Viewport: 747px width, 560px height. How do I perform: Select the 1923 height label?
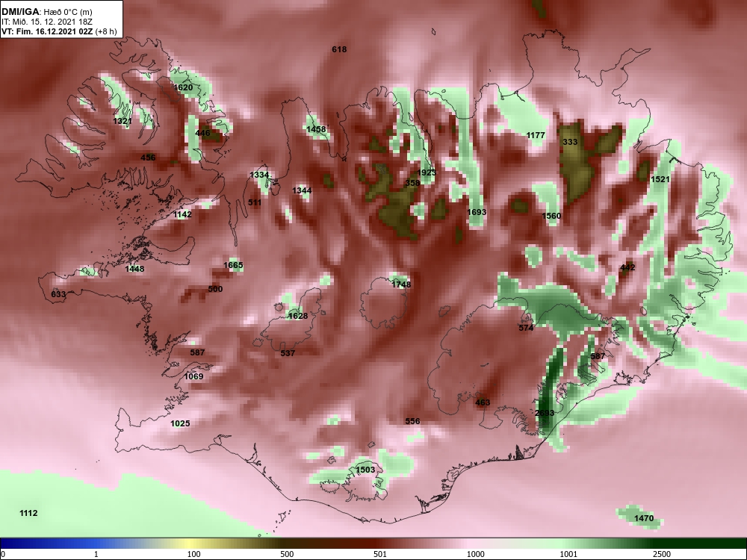[x=427, y=173]
